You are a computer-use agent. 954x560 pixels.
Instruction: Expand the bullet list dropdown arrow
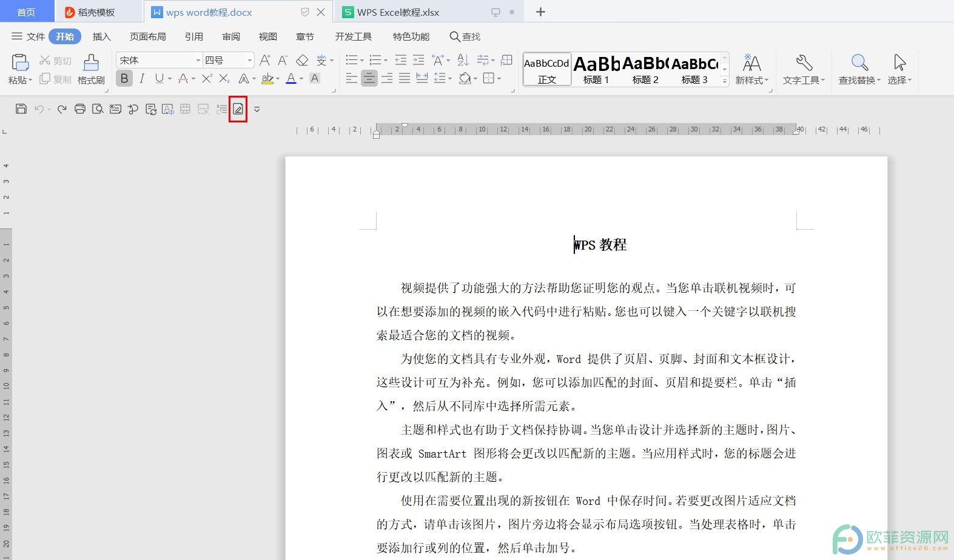(362, 61)
